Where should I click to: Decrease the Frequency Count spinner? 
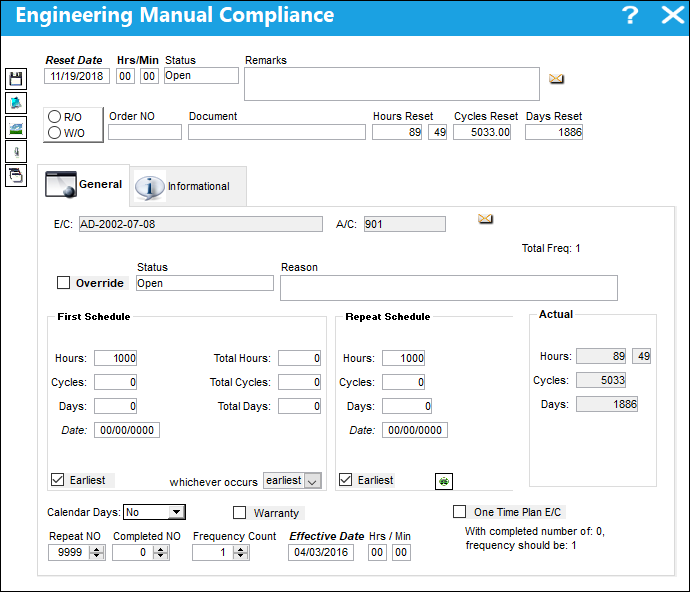(x=241, y=556)
